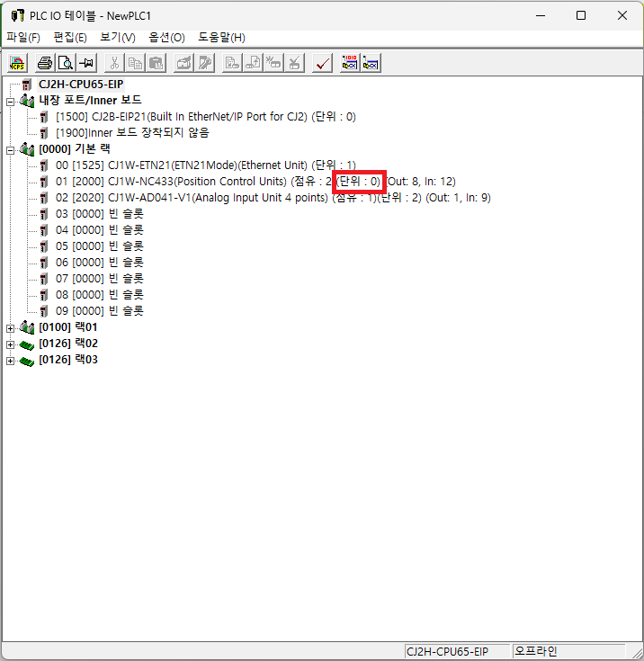Select slot 02 CJ1W-AD041-V1 Analog Input Unit
The width and height of the screenshot is (644, 661).
point(273,198)
